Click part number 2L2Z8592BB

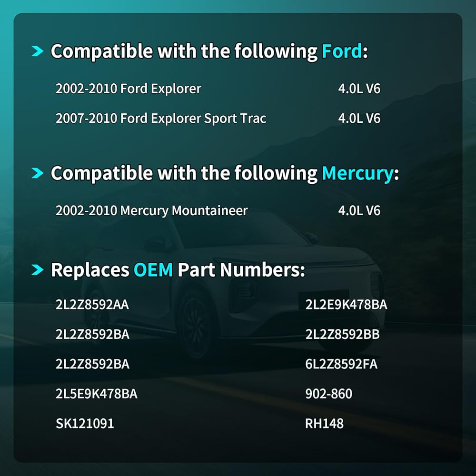(x=342, y=334)
